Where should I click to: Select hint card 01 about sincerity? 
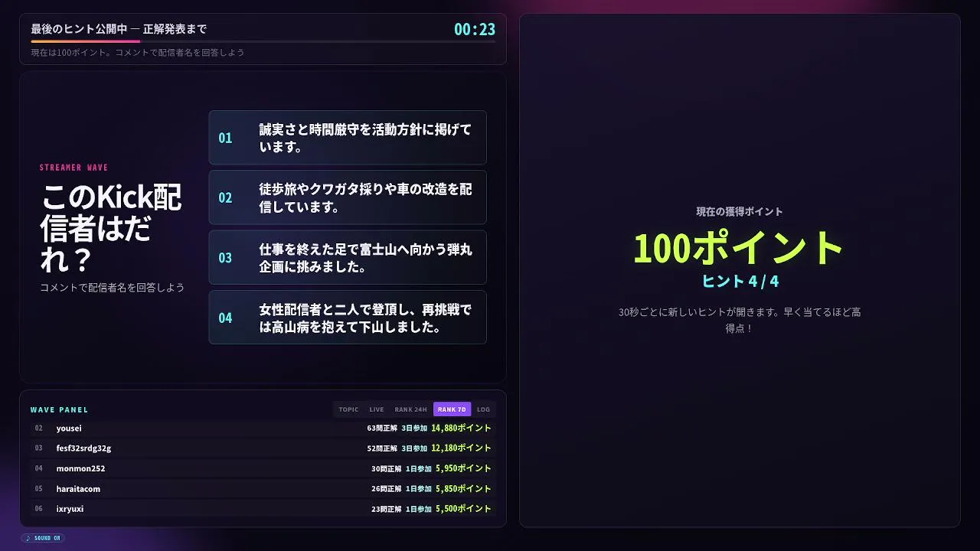tap(348, 138)
